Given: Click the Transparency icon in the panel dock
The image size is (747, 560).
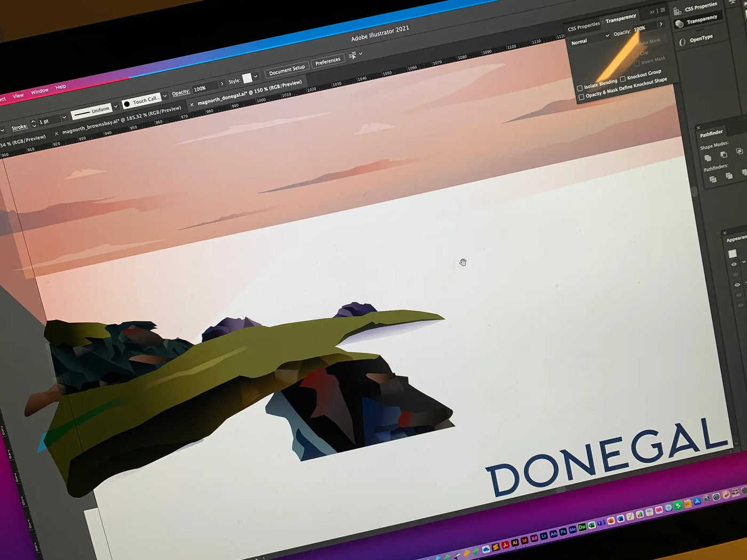Looking at the screenshot, I should (x=679, y=24).
